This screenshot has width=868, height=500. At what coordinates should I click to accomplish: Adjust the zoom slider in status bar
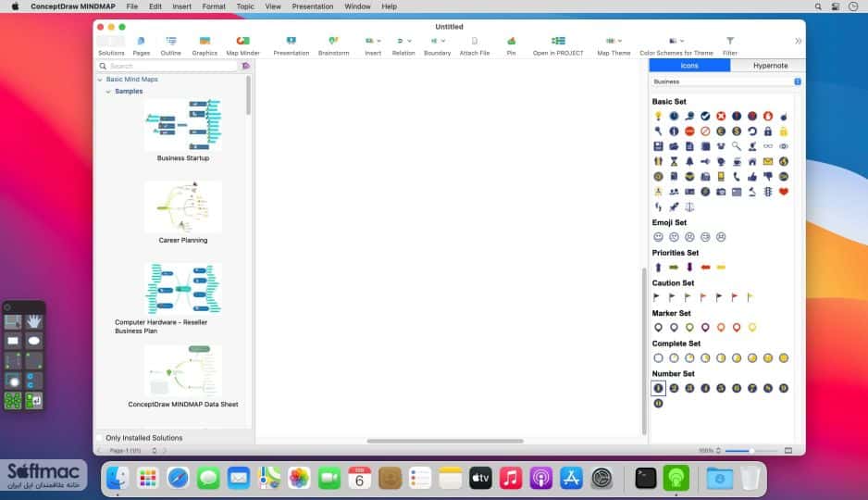point(751,451)
